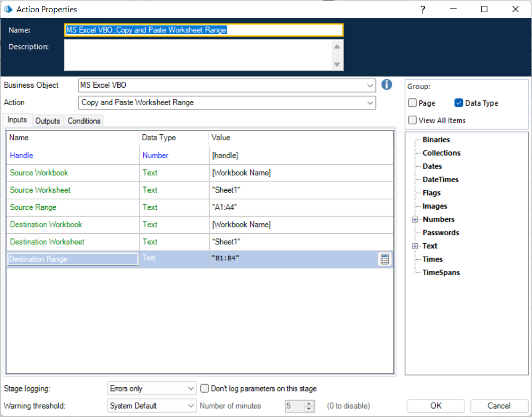Viewport: 532px width, 417px height.
Task: Open the Warning threshold dropdown
Action: pos(191,406)
